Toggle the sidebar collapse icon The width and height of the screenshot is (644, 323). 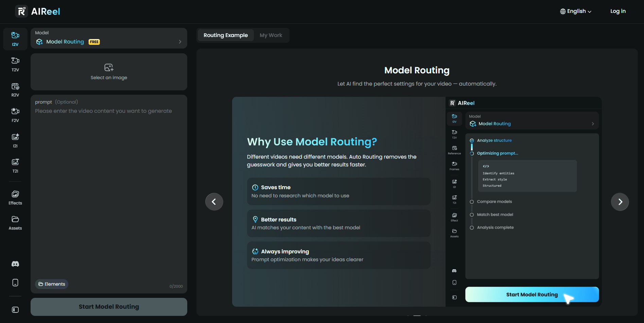tap(15, 310)
